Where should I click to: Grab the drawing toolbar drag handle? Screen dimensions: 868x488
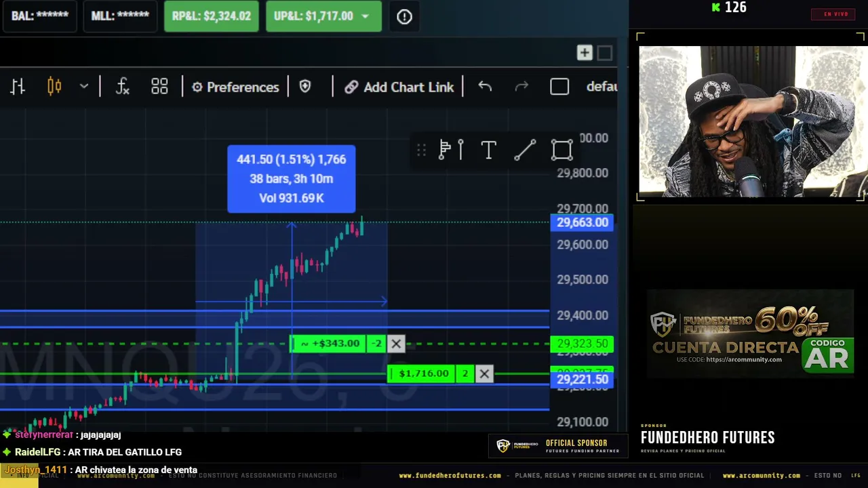(421, 150)
